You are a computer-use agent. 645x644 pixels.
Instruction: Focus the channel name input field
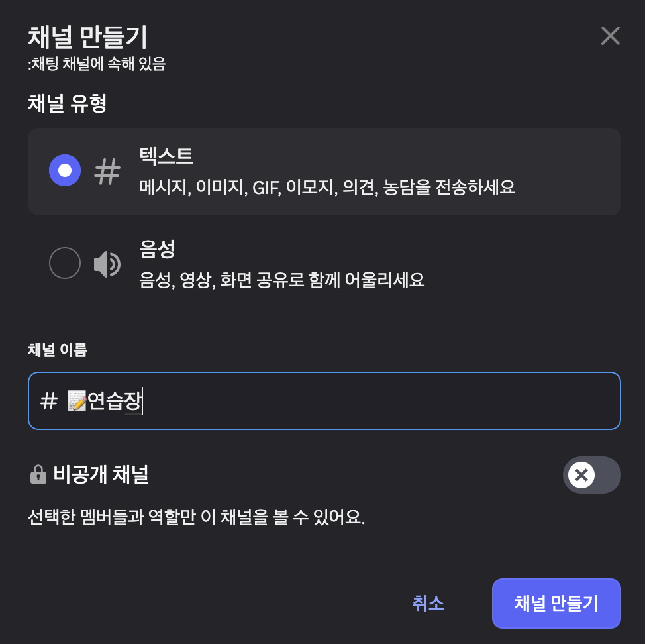click(324, 400)
